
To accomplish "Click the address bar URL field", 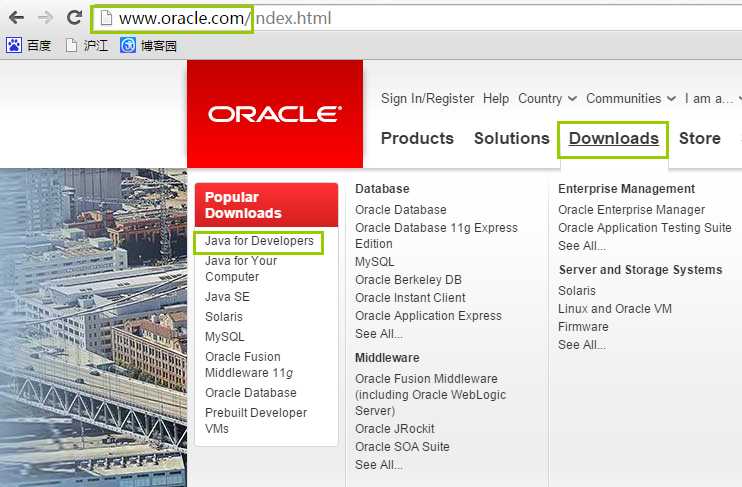I will 416,18.
